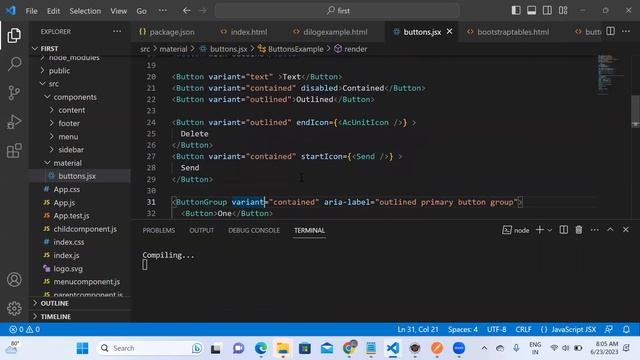Click the editor vertical scrollbar

(635, 111)
